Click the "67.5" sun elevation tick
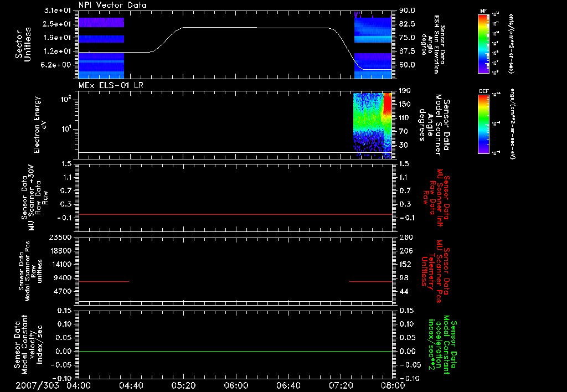 407,51
